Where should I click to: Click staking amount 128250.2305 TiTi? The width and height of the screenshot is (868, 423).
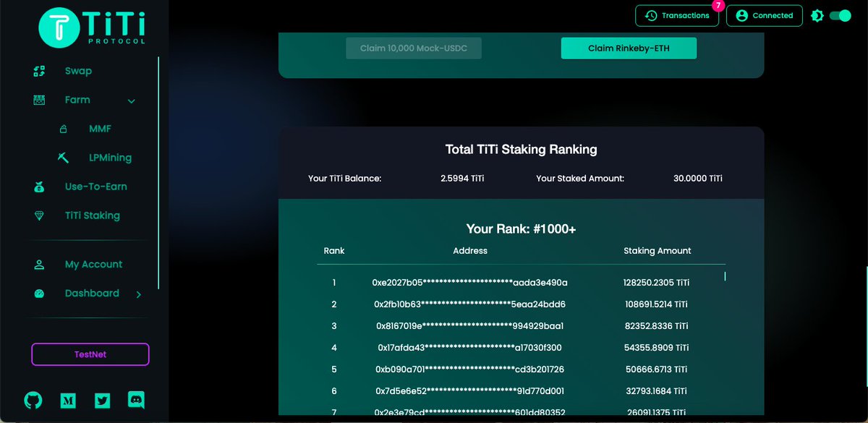657,283
